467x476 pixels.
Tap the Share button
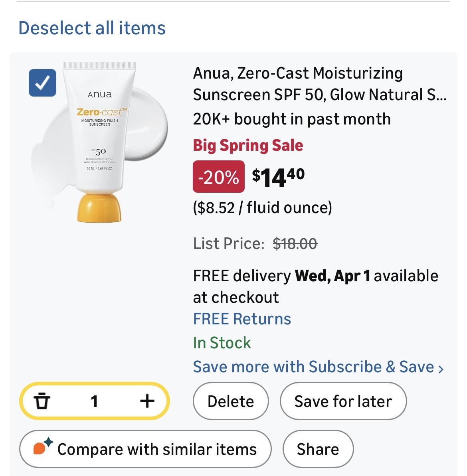(x=318, y=449)
